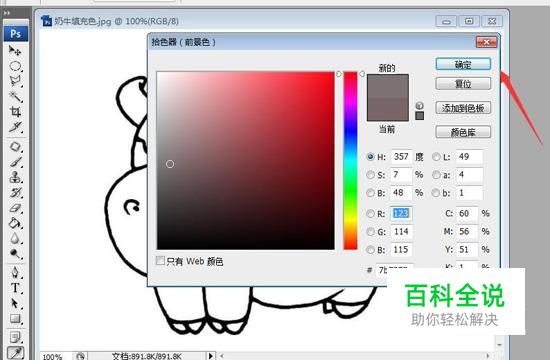Image resolution: width=550 pixels, height=360 pixels.
Task: Click the Ps logo atop the toolbar
Action: pyautogui.click(x=15, y=34)
